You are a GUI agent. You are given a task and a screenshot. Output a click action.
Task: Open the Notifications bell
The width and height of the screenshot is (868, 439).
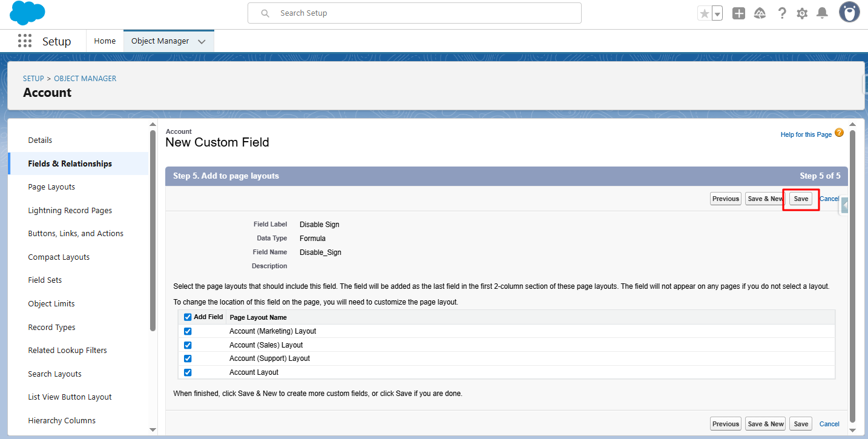coord(822,13)
